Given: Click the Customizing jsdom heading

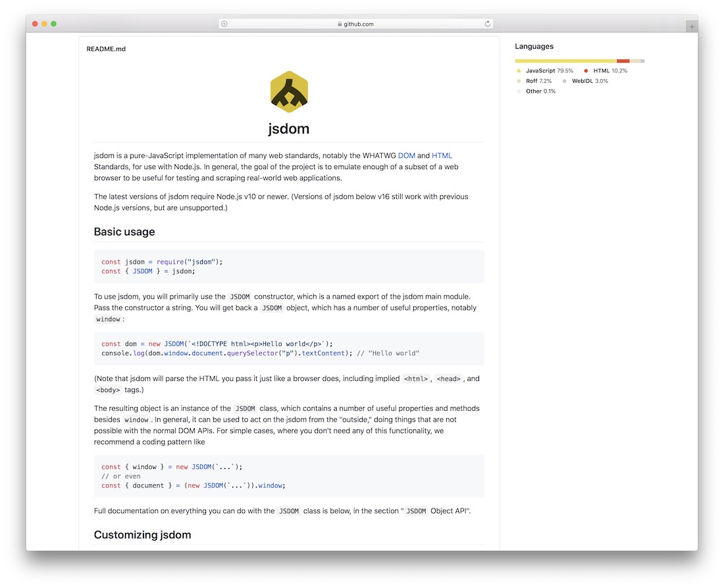Looking at the screenshot, I should pyautogui.click(x=142, y=535).
